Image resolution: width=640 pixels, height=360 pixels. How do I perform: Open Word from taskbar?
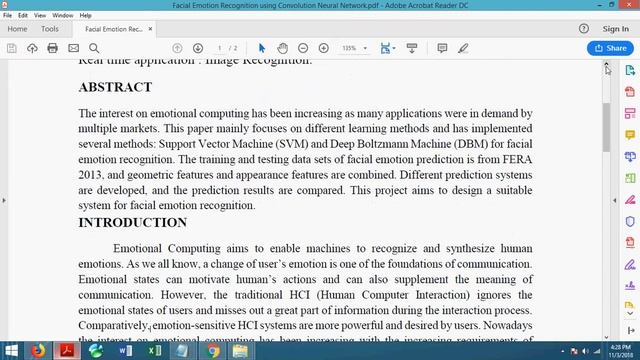click(125, 351)
